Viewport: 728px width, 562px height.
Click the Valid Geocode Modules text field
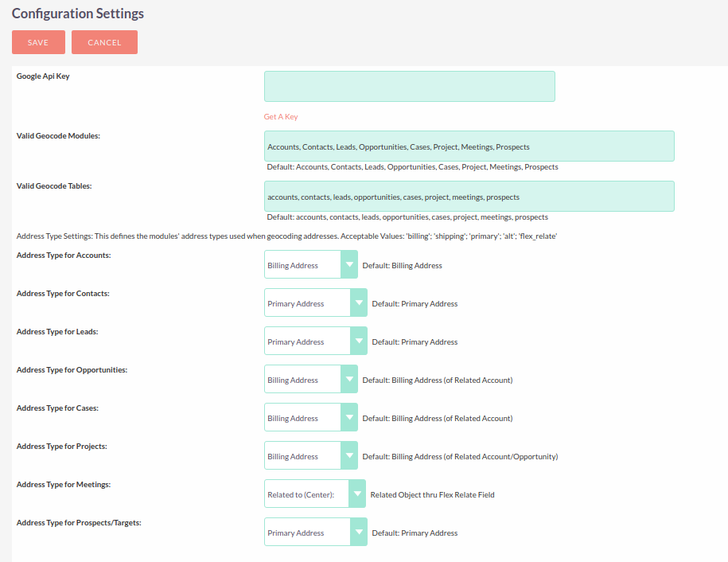469,146
